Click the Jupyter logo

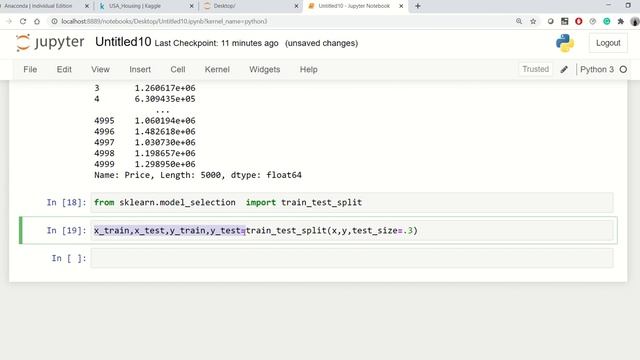click(50, 42)
